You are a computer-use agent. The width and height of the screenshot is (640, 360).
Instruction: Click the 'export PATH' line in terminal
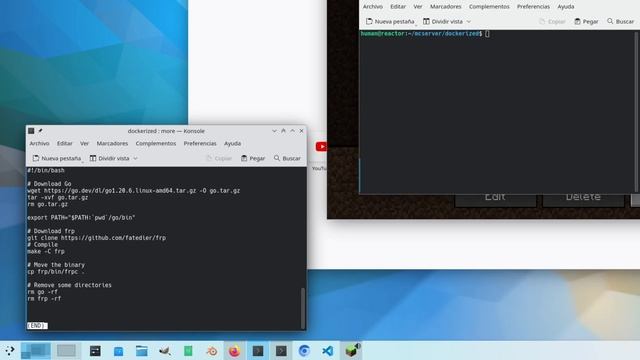(x=81, y=218)
